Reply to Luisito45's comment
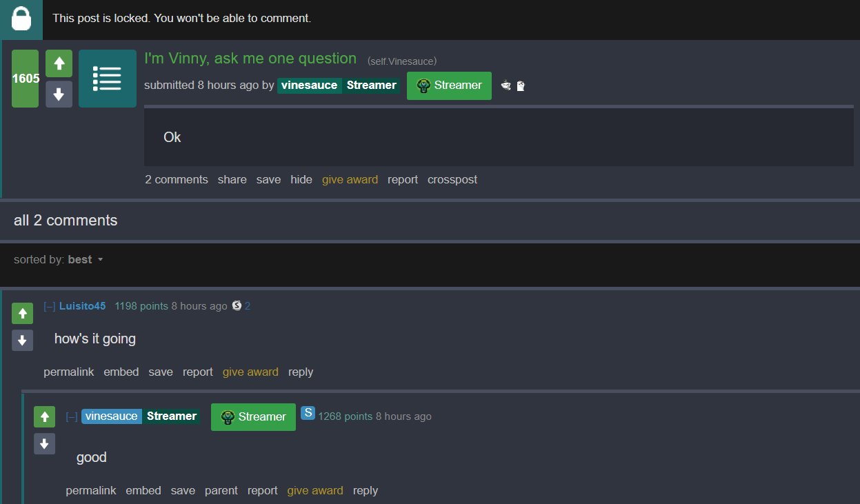This screenshot has height=504, width=860. 301,372
